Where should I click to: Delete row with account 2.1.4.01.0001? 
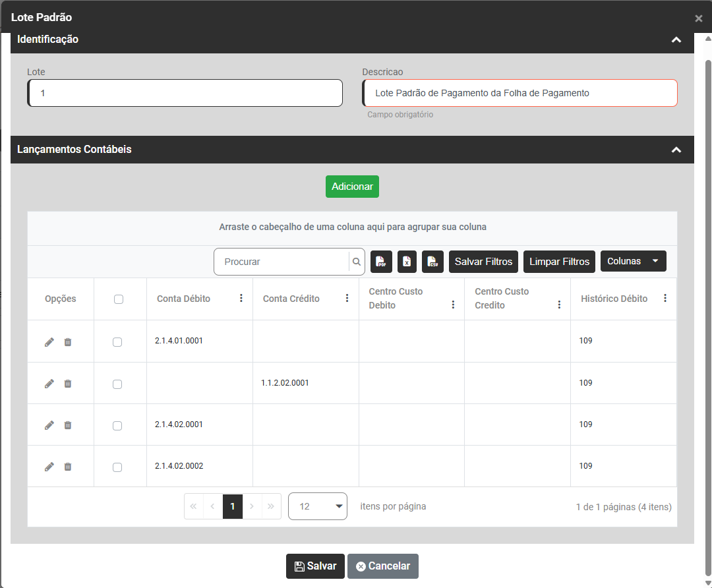coord(68,342)
